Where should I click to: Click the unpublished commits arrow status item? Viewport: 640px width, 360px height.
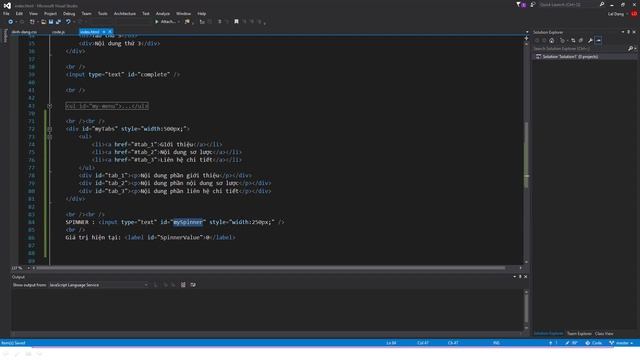553,343
